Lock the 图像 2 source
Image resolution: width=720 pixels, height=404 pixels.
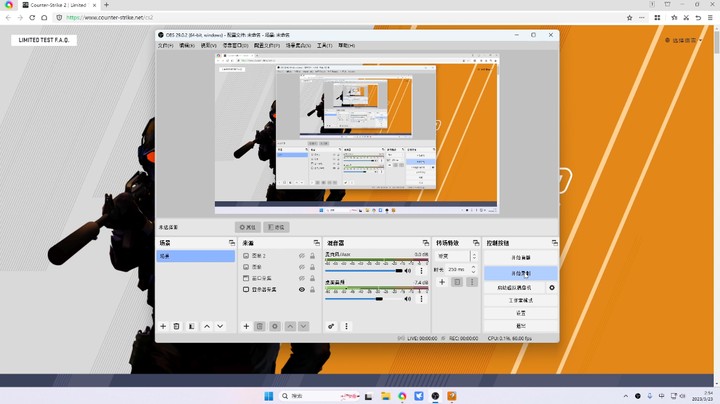click(312, 256)
